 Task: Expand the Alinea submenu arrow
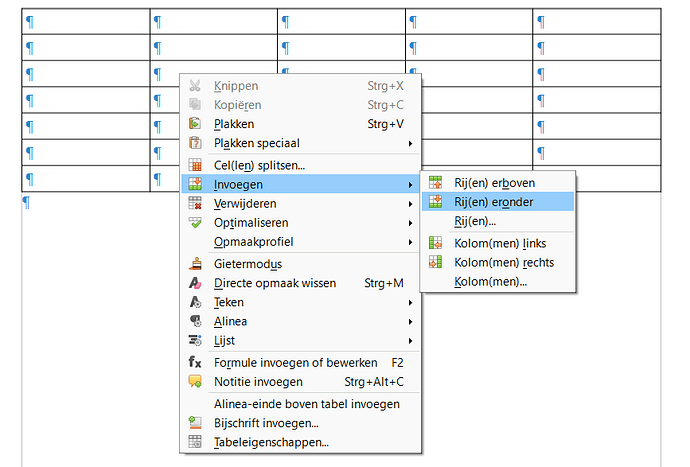[x=410, y=322]
